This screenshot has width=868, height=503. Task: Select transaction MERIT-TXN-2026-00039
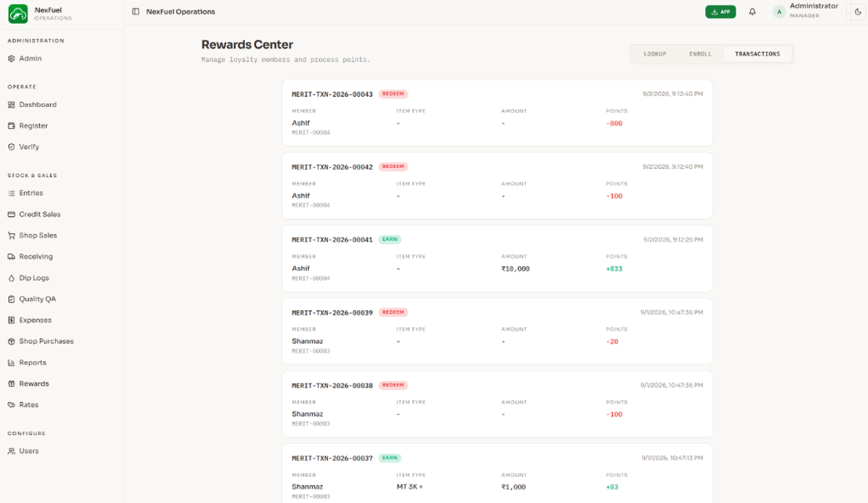497,331
